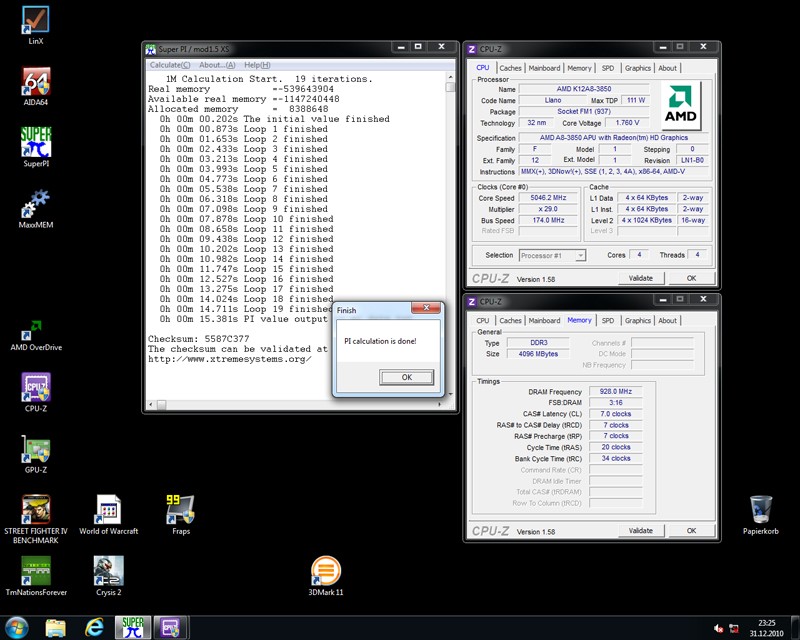Viewport: 800px width, 640px height.
Task: Click the Name field AMD K12A8-3850
Action: coord(584,89)
